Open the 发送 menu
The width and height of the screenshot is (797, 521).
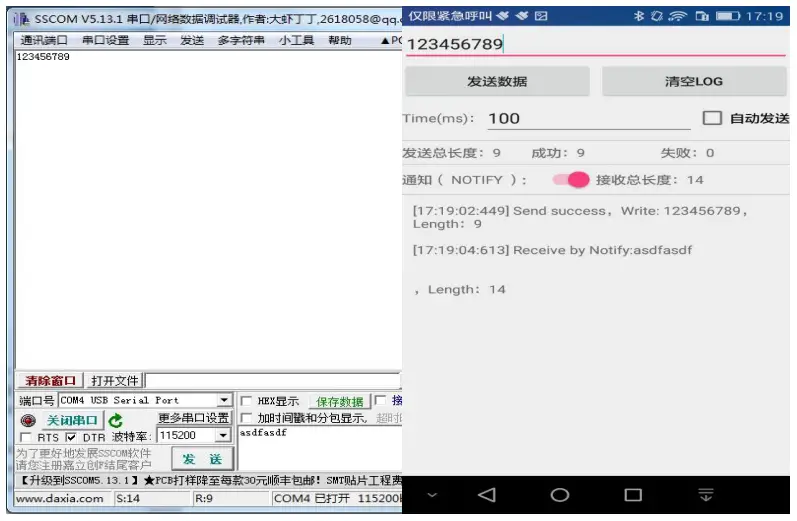pyautogui.click(x=192, y=40)
